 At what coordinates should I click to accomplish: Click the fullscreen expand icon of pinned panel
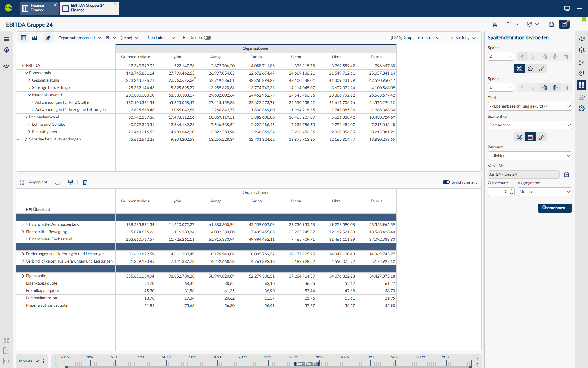(22, 182)
